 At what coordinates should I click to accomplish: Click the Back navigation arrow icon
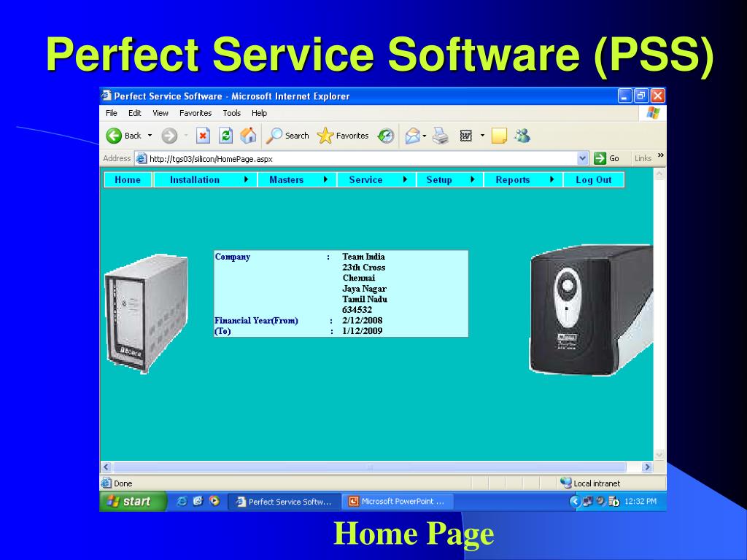tap(114, 136)
